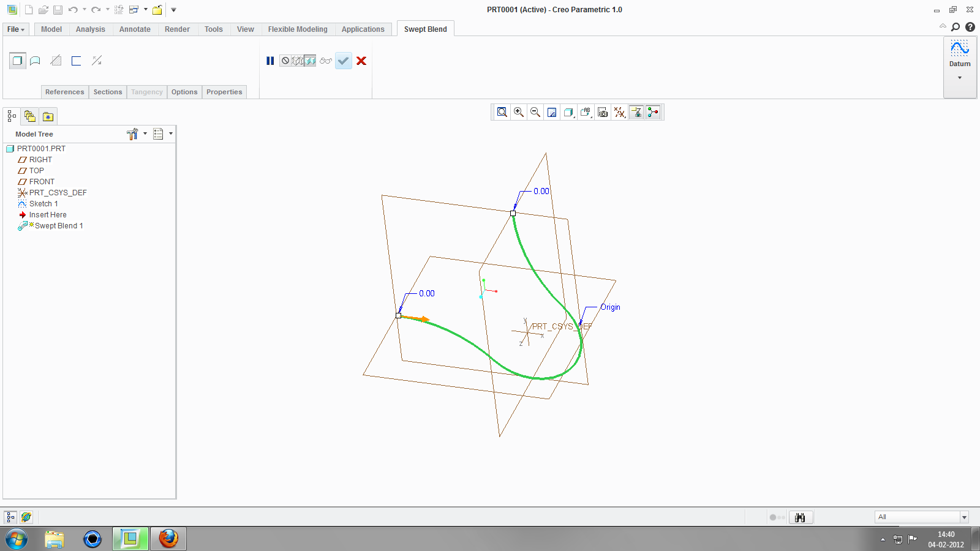This screenshot has width=980, height=551.
Task: Open the redo history dropdown arrow
Action: coord(108,10)
